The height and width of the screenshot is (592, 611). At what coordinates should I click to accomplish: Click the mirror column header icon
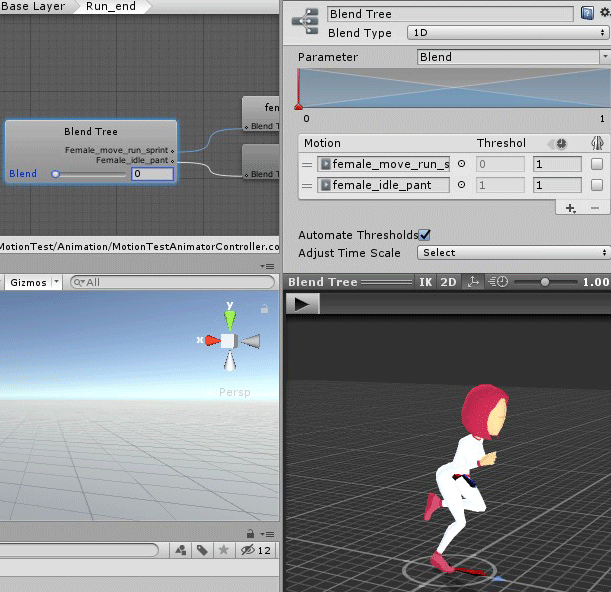tap(597, 144)
